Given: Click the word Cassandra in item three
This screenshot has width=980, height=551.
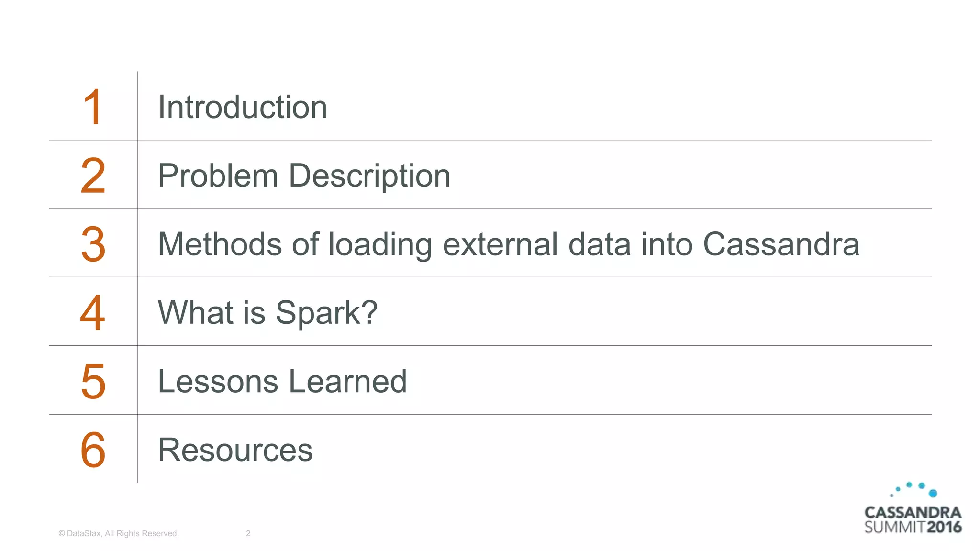Looking at the screenshot, I should [x=780, y=244].
